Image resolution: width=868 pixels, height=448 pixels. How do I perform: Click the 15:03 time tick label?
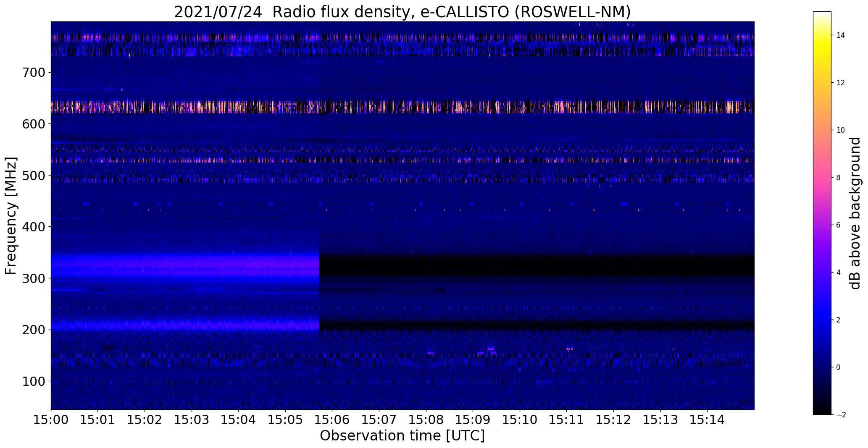click(192, 419)
